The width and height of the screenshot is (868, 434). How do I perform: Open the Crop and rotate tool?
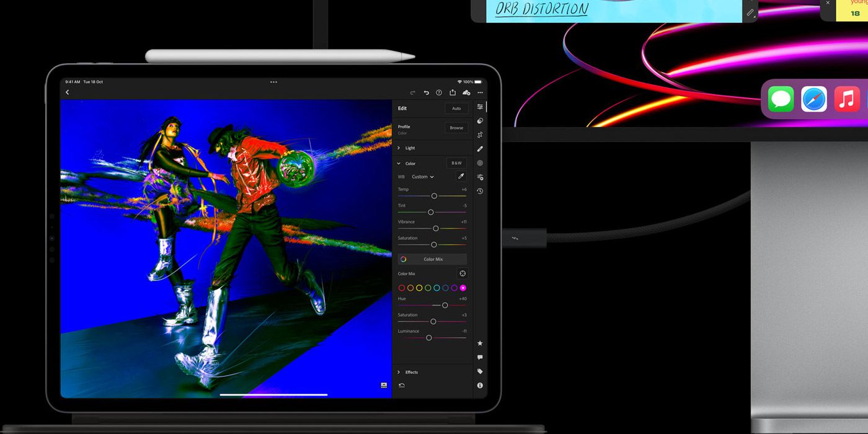point(480,135)
